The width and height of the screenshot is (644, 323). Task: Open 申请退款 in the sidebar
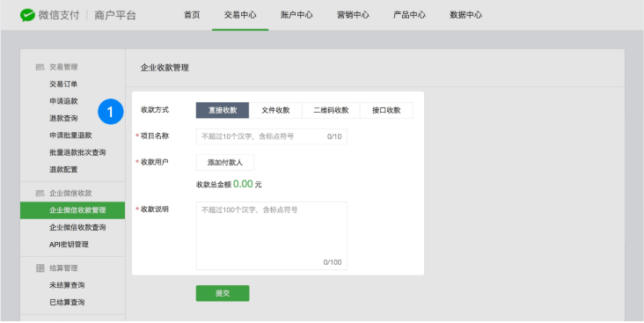coord(63,101)
